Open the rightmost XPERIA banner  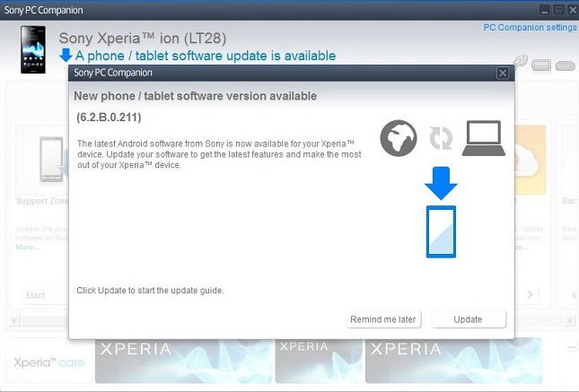click(x=453, y=361)
